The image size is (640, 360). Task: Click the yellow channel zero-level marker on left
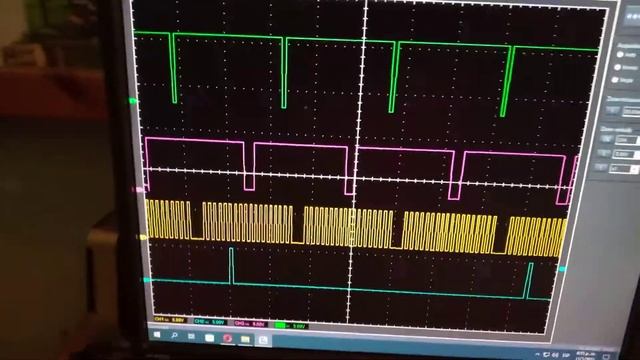(143, 237)
